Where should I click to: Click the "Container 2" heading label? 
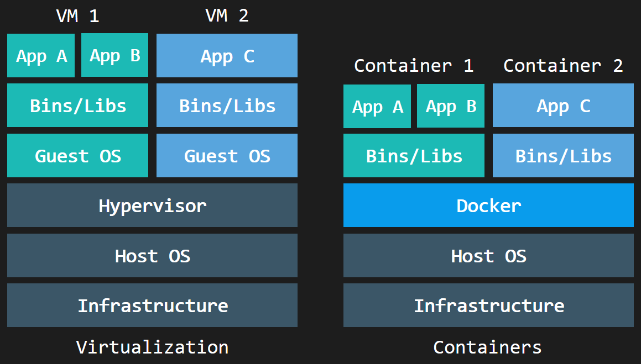coord(563,66)
